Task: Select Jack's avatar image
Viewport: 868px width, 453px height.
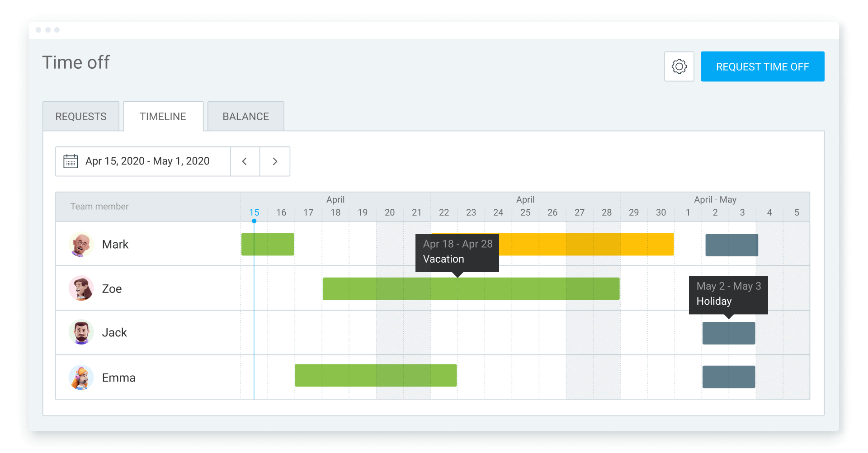Action: [81, 333]
